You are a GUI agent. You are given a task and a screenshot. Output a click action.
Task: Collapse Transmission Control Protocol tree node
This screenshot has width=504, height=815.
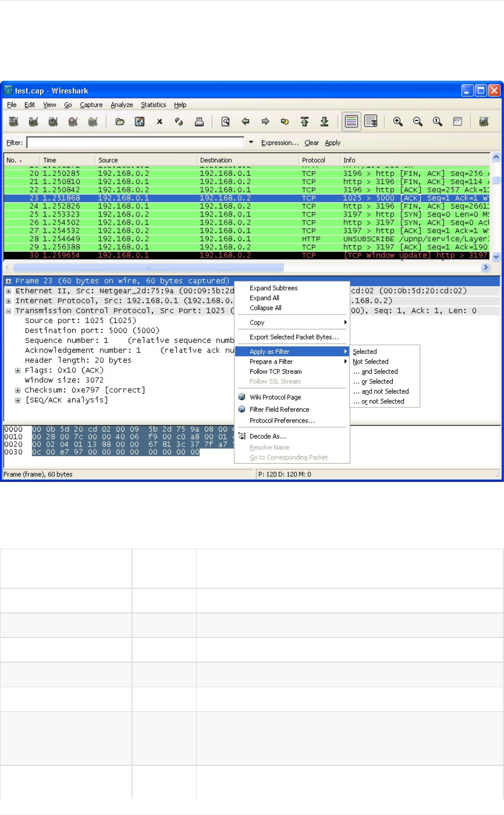(x=9, y=311)
